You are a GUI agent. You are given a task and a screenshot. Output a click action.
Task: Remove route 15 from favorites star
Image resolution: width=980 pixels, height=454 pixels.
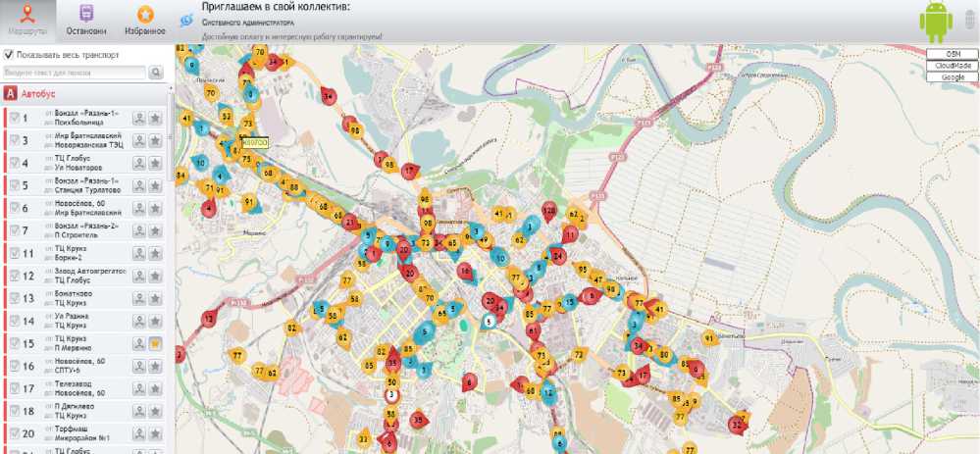[155, 343]
